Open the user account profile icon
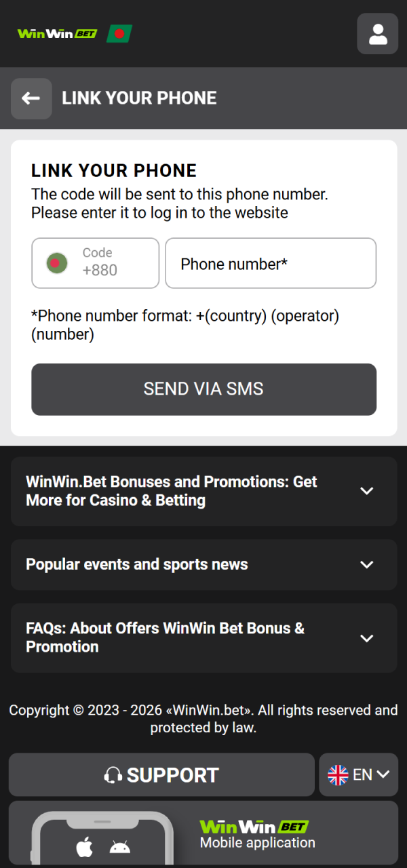The image size is (407, 868). coord(377,34)
